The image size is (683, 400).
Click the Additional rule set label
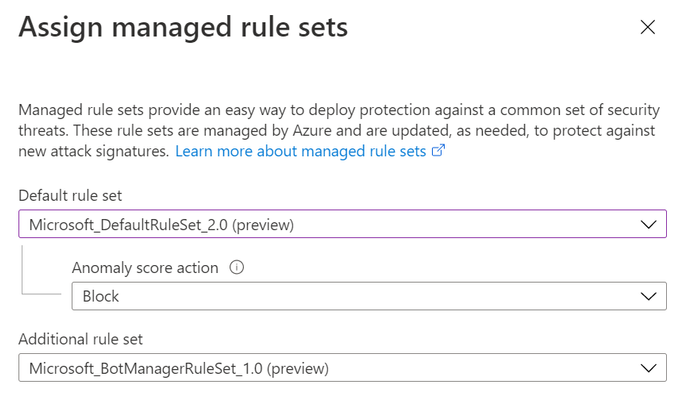(81, 339)
